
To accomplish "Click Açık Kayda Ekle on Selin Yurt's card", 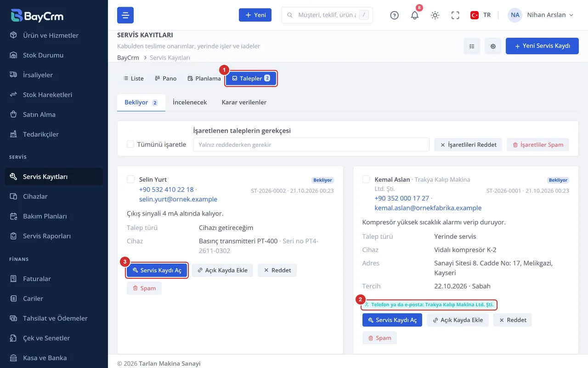I will pos(222,270).
